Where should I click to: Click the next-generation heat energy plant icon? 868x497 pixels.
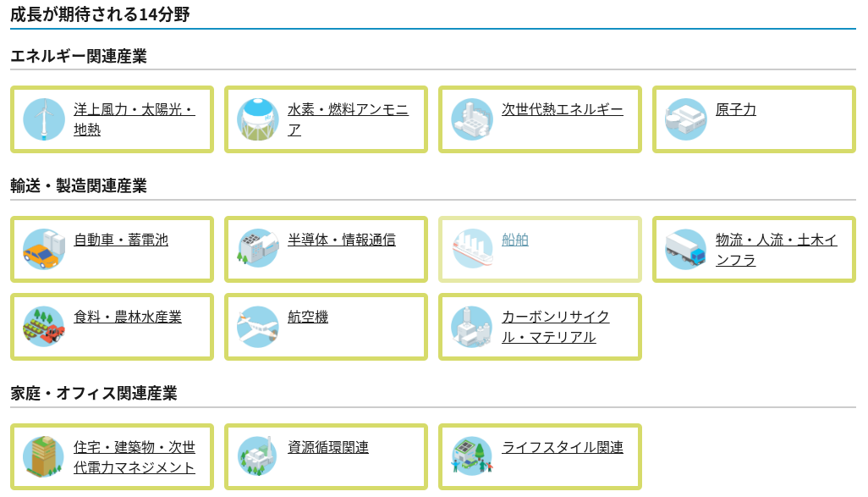coord(471,119)
